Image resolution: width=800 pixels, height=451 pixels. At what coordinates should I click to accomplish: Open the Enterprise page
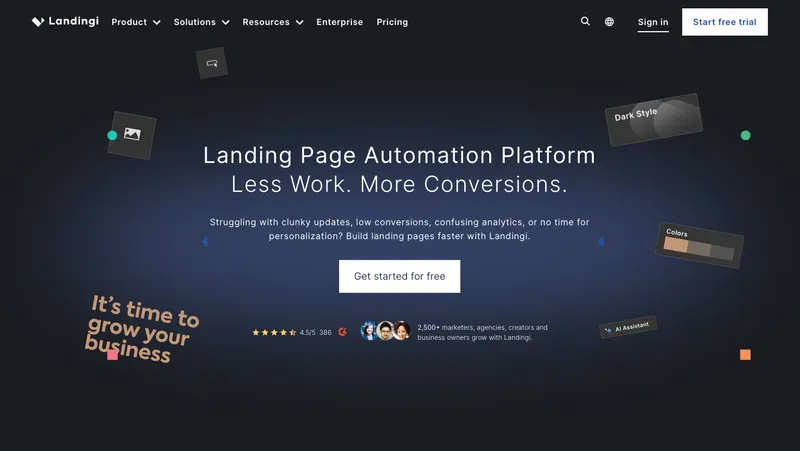[340, 22]
